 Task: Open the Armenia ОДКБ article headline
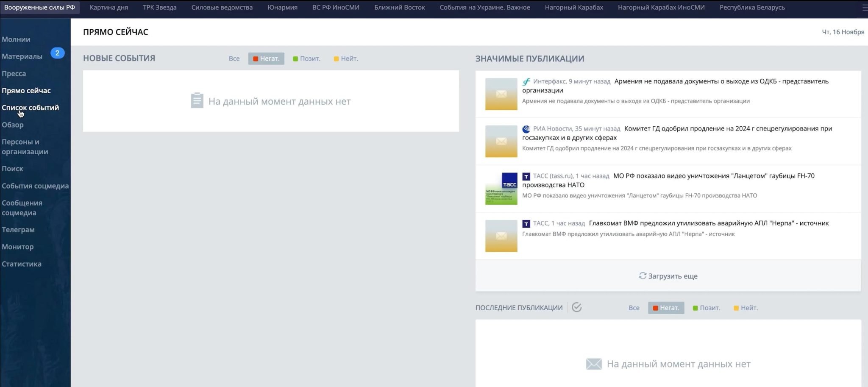pyautogui.click(x=721, y=81)
